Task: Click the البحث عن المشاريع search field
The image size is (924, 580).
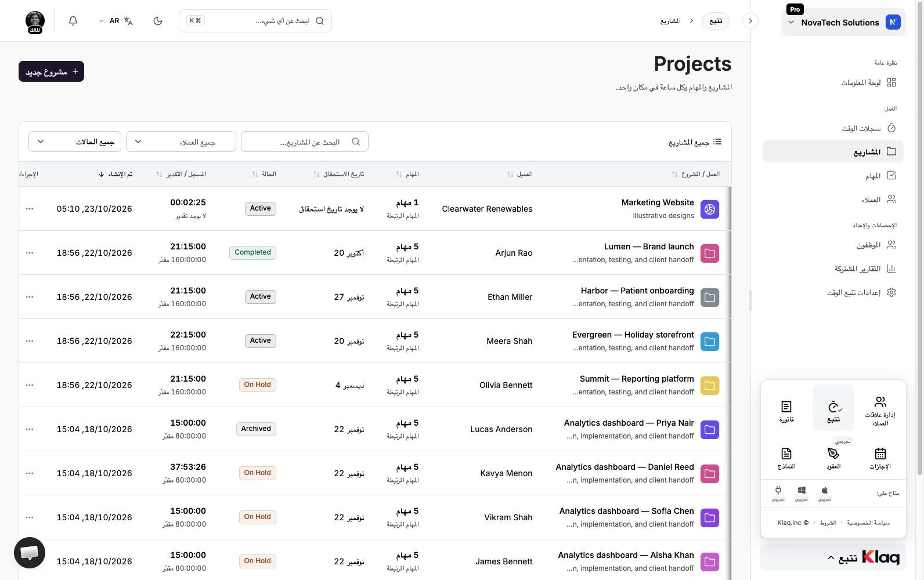Action: [305, 142]
